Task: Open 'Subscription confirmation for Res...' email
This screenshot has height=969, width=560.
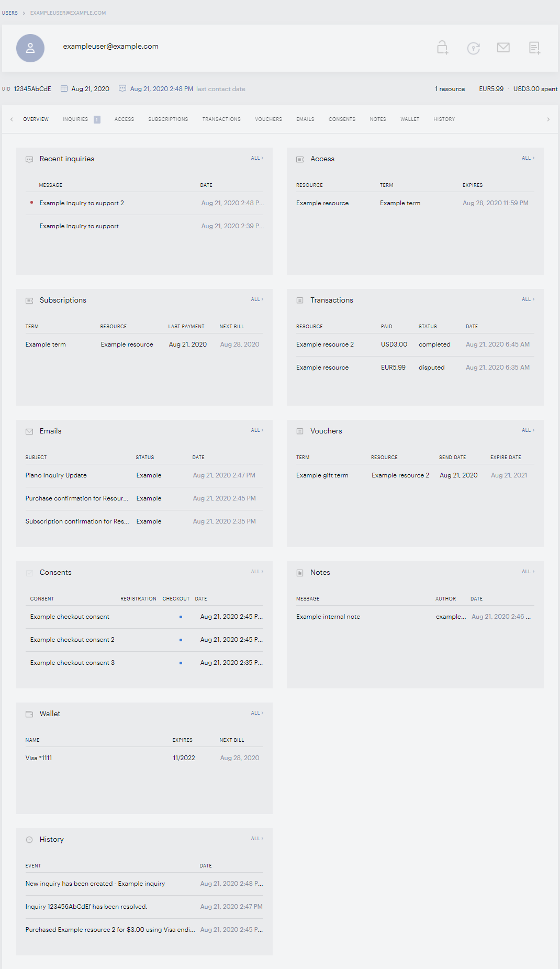Action: (x=77, y=521)
